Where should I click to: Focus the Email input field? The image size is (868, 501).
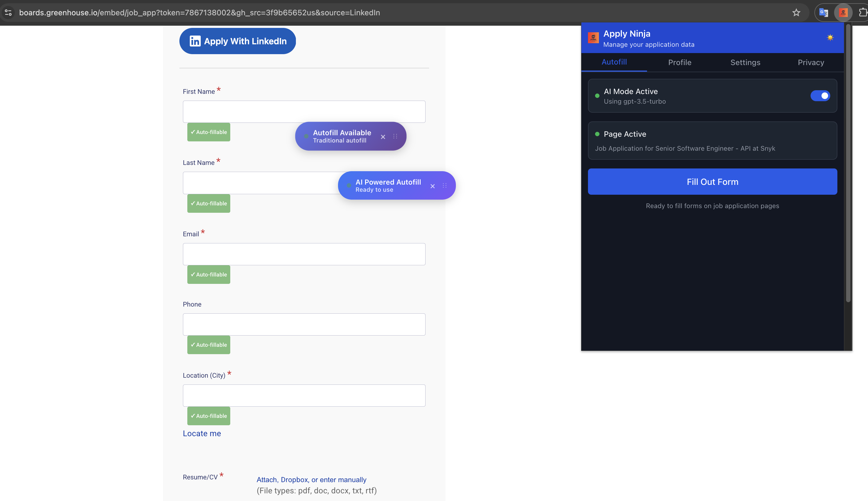click(304, 254)
